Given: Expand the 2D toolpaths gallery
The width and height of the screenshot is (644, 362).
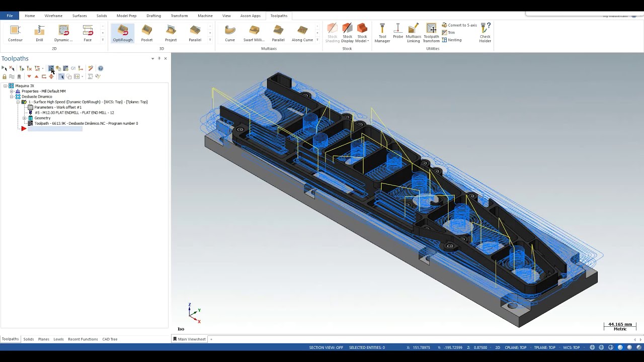Looking at the screenshot, I should click(103, 40).
